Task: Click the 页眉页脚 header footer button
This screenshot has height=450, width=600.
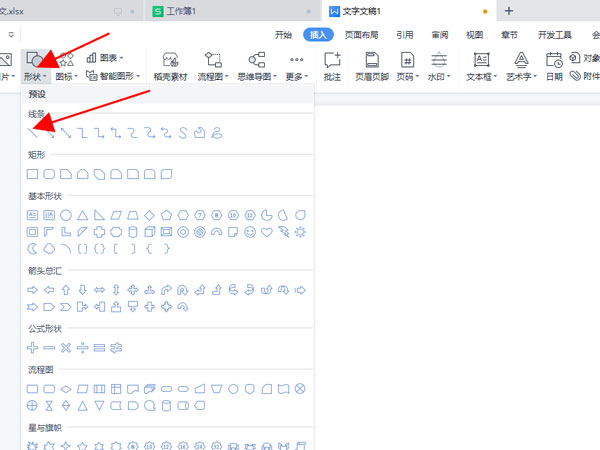Action: [372, 65]
